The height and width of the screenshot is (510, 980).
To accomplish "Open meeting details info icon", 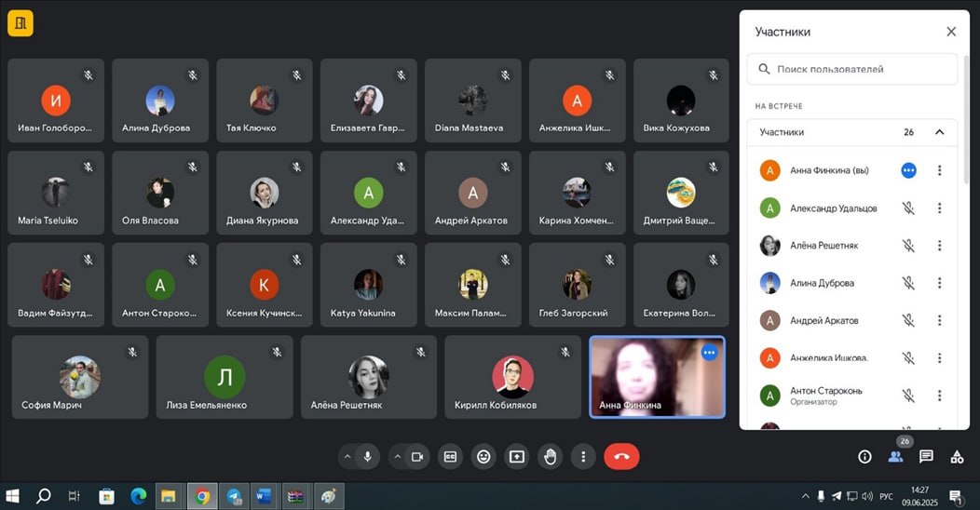I will click(864, 456).
